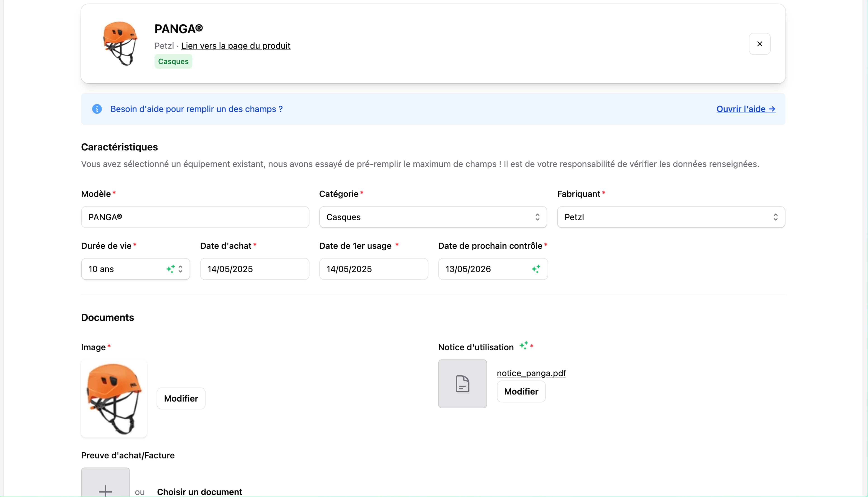868x497 pixels.
Task: Open the Fabriquant dropdown showing Petzl
Action: pyautogui.click(x=671, y=217)
